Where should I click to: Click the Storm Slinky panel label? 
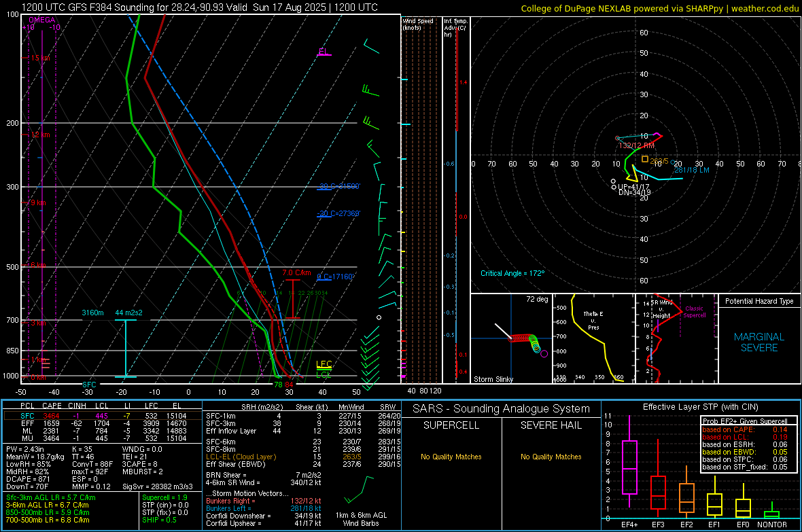(x=493, y=379)
